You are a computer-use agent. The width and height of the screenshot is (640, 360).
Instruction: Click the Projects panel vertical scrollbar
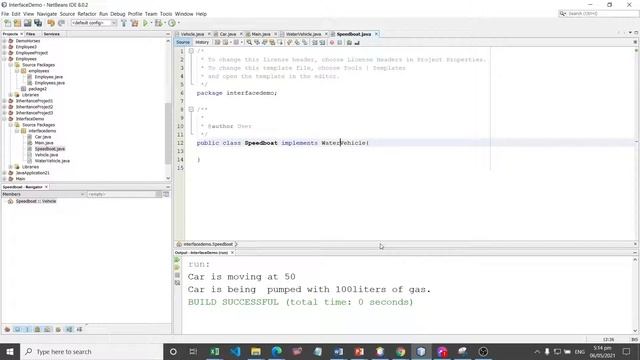(x=168, y=133)
